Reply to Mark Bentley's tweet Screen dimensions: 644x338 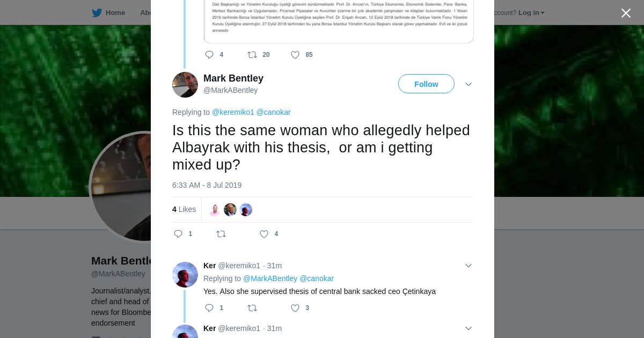click(179, 234)
